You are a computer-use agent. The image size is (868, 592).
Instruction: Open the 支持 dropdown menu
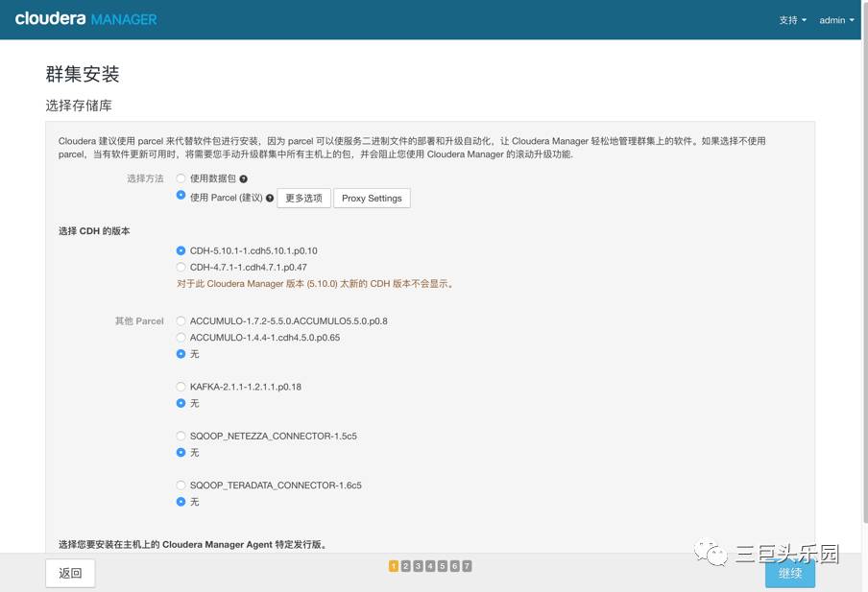792,20
